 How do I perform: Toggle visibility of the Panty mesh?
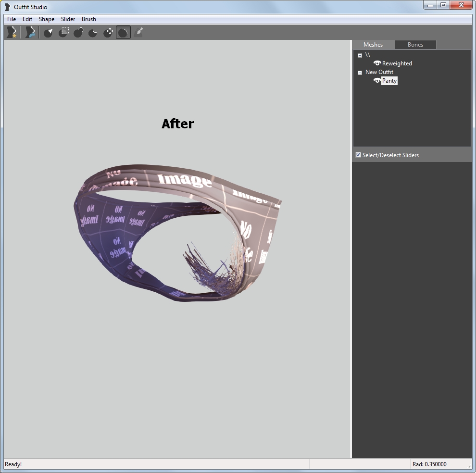(x=377, y=81)
